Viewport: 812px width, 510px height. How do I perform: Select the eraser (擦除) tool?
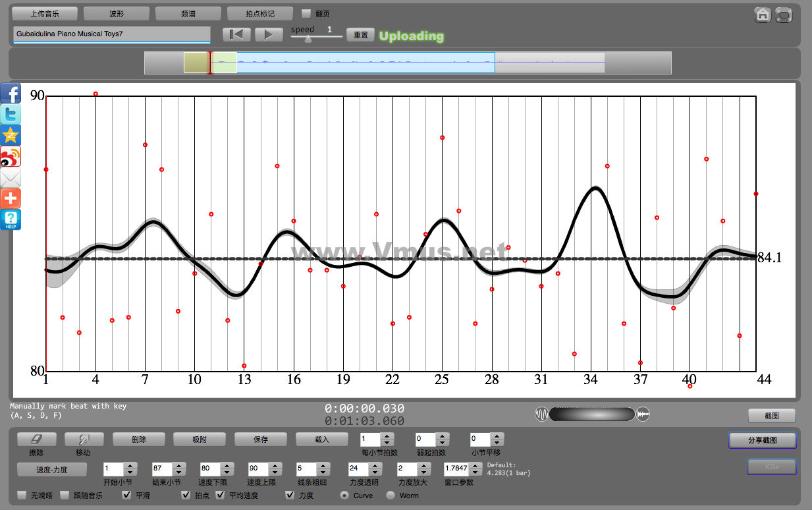36,439
